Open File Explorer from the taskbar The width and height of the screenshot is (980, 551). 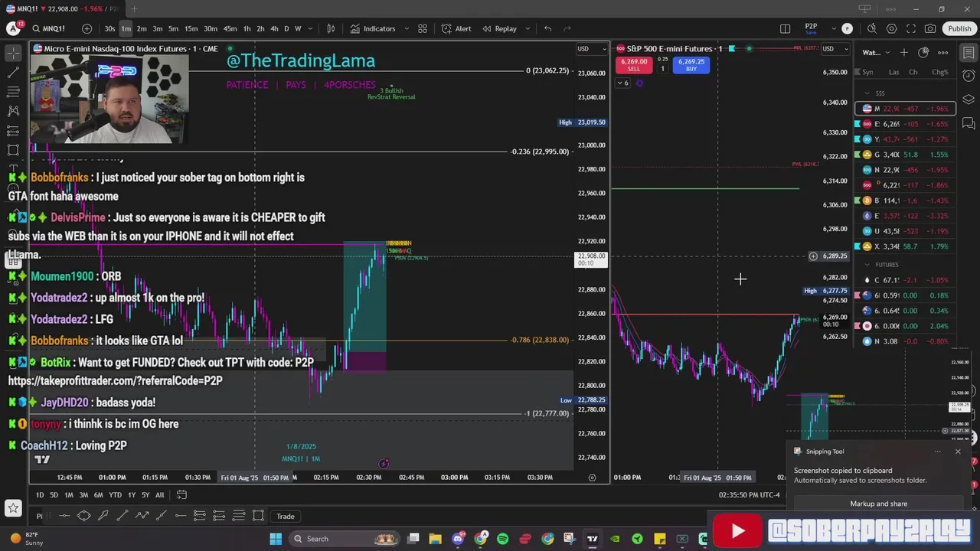pos(435,539)
